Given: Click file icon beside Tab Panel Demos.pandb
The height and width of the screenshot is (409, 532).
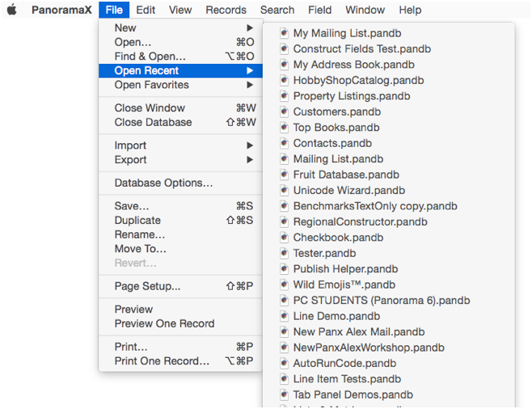Looking at the screenshot, I should click(x=284, y=394).
